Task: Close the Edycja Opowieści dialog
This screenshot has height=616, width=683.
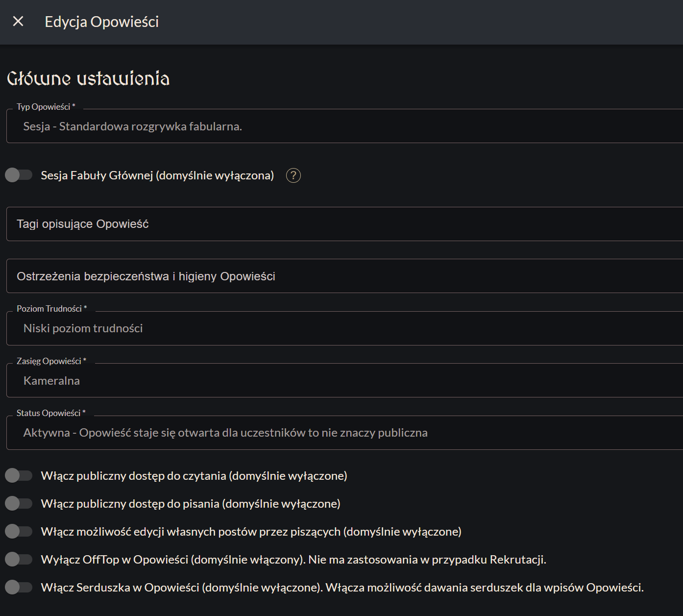Action: pos(18,22)
